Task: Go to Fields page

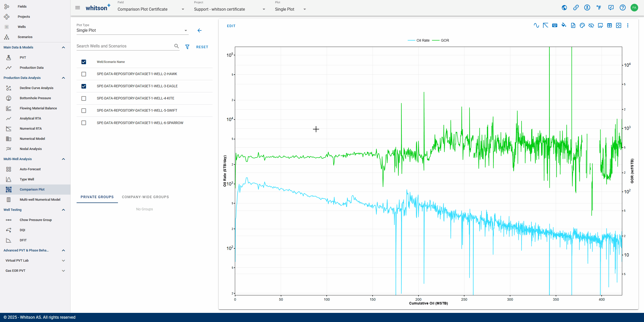Action: [22, 6]
